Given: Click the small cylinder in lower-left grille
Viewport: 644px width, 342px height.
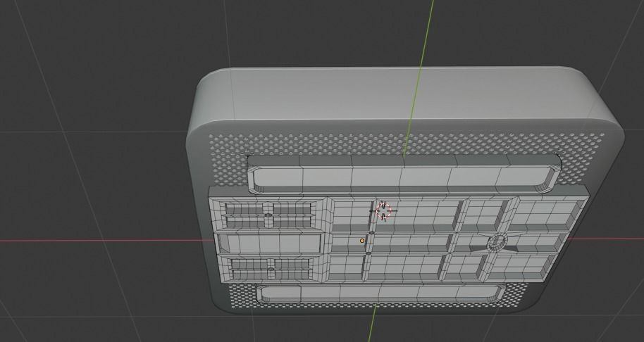Looking at the screenshot, I should point(271,270).
